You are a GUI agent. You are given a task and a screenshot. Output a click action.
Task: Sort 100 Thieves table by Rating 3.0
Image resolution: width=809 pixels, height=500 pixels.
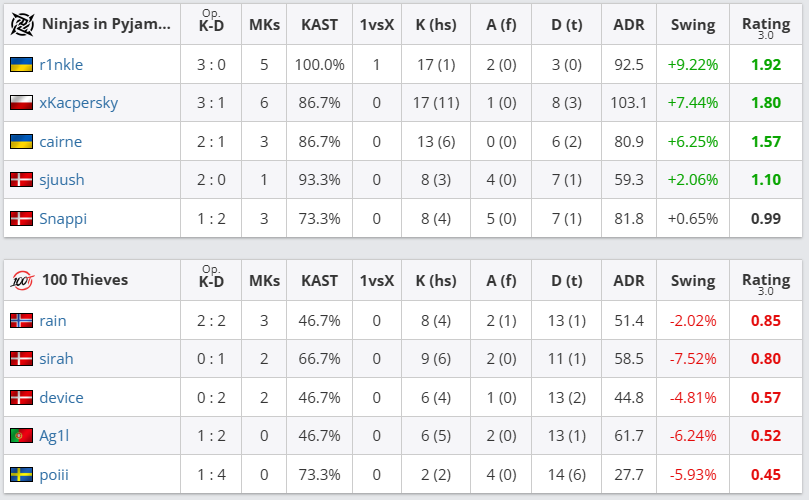tap(766, 281)
